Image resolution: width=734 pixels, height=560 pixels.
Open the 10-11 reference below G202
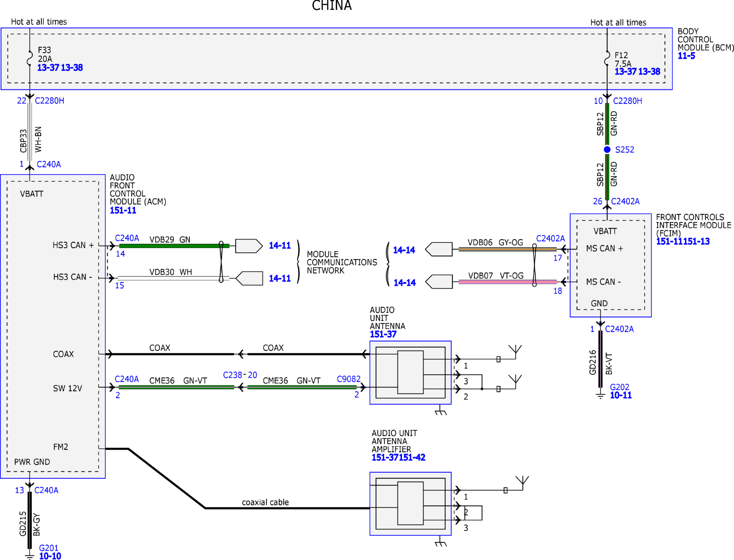click(x=621, y=395)
